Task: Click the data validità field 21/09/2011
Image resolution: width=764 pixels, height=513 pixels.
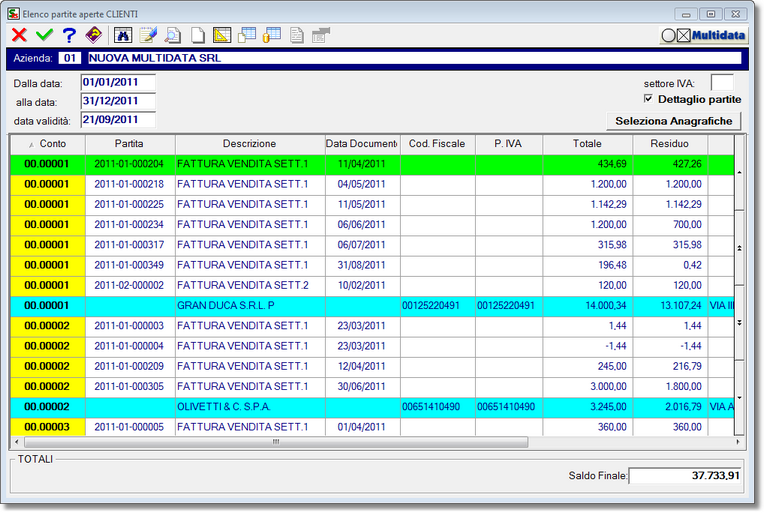Action: point(118,119)
